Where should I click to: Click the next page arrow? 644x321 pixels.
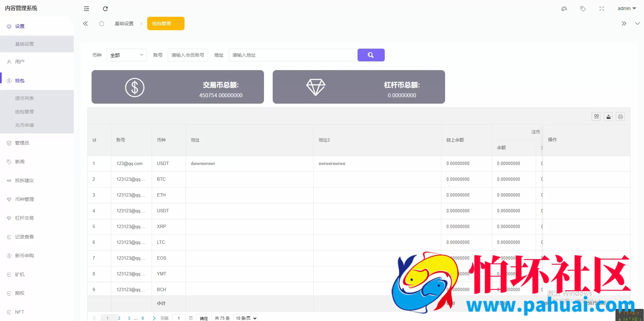[154, 318]
